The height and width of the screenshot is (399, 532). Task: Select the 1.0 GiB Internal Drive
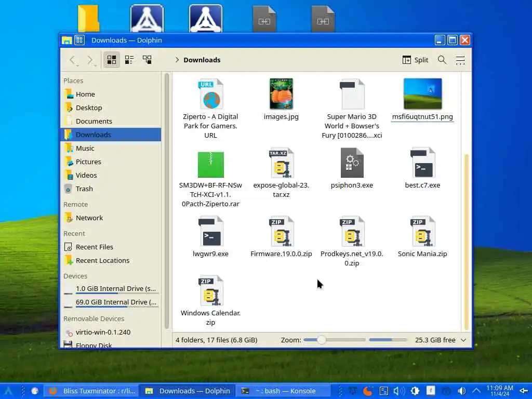111,289
